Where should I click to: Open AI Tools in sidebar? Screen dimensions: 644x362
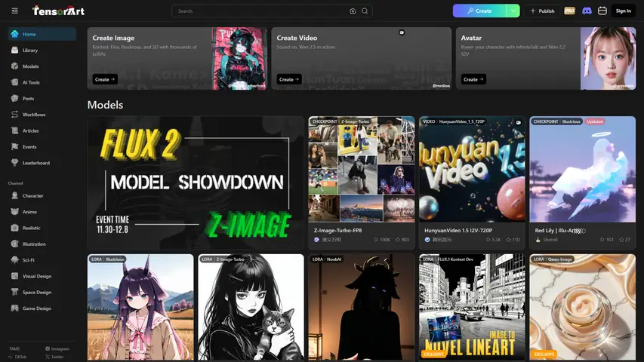pos(42,82)
